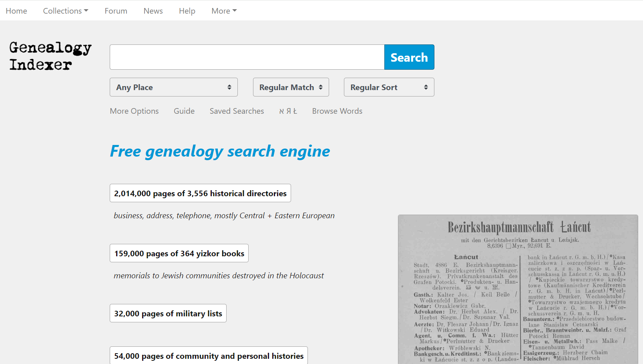Open the special characters keyboard link
Viewport: 643px width, 364px height.
[288, 111]
